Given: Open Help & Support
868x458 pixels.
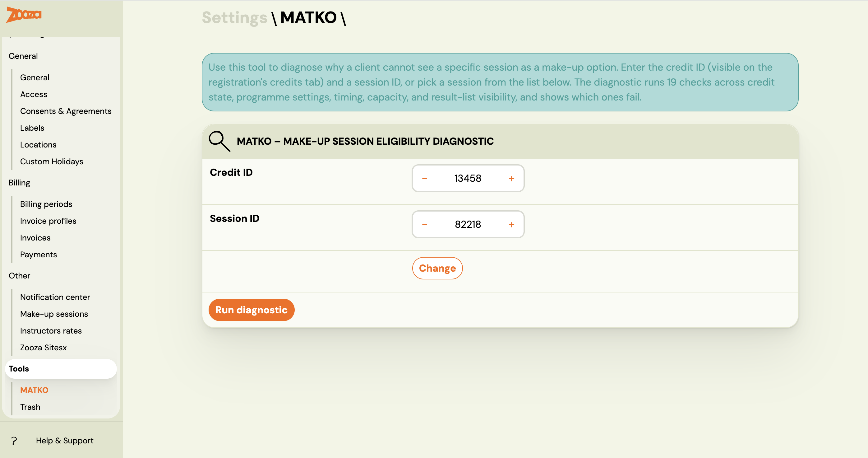Looking at the screenshot, I should pyautogui.click(x=65, y=441).
